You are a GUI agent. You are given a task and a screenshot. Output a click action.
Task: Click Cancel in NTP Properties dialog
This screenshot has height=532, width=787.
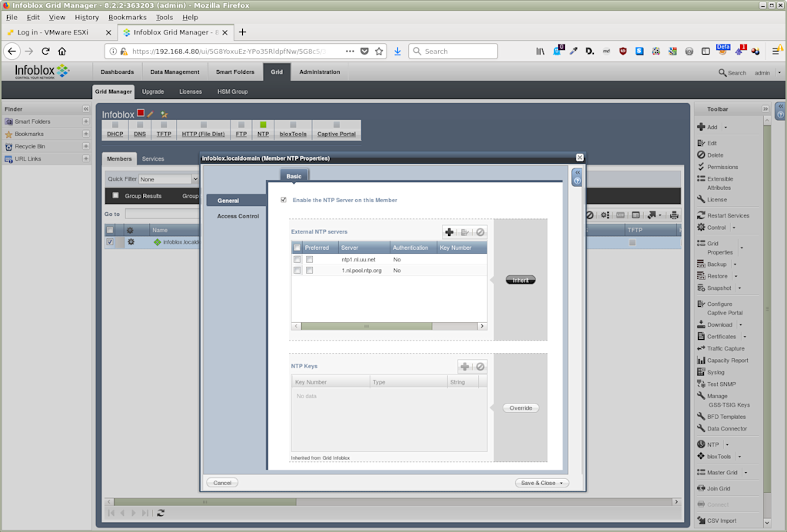222,483
